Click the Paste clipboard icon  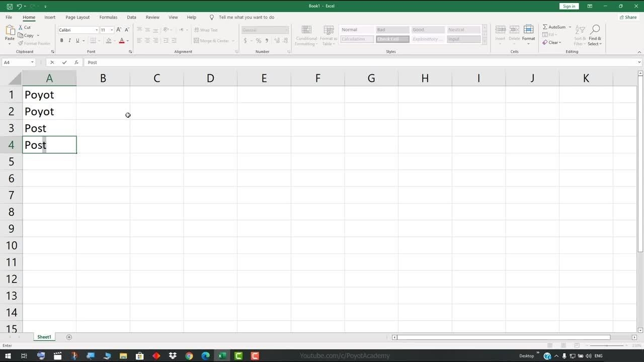(x=10, y=31)
